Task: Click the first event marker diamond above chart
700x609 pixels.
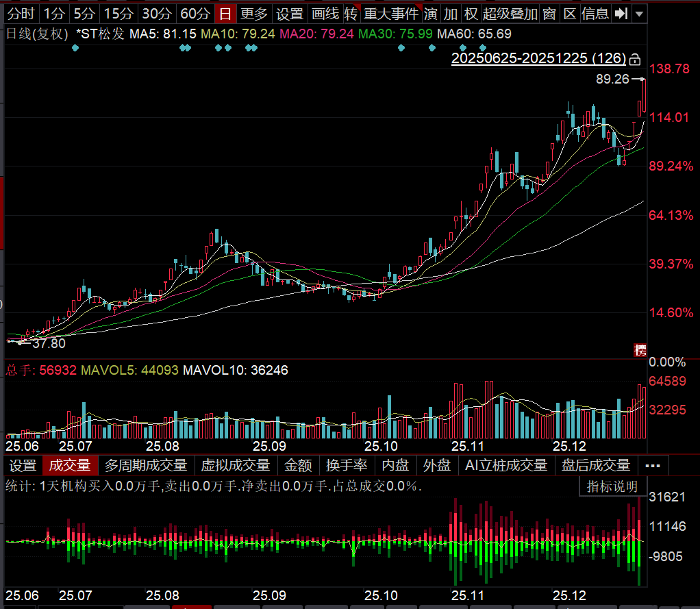Action: pyautogui.click(x=75, y=48)
